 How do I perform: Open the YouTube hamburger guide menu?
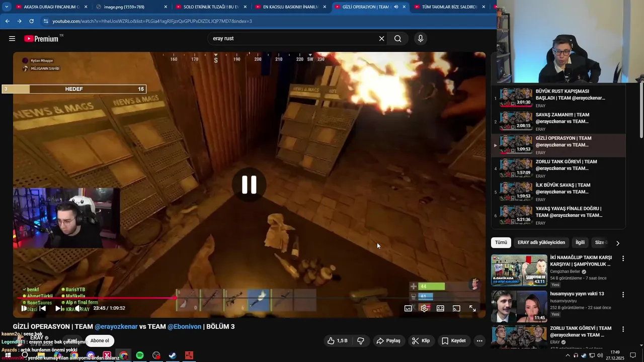pos(12,39)
